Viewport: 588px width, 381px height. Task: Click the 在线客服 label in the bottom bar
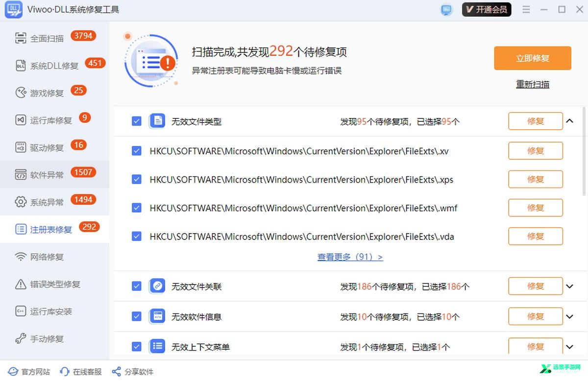(x=87, y=372)
